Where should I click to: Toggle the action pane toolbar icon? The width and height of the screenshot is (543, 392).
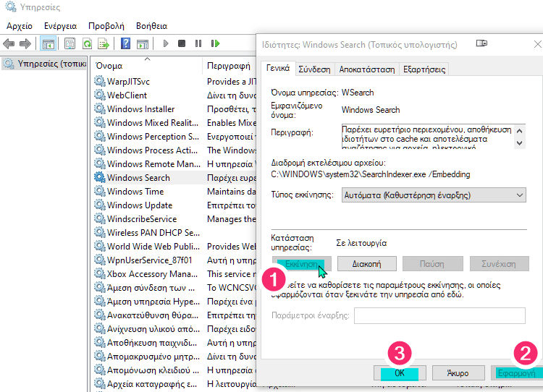coord(143,43)
